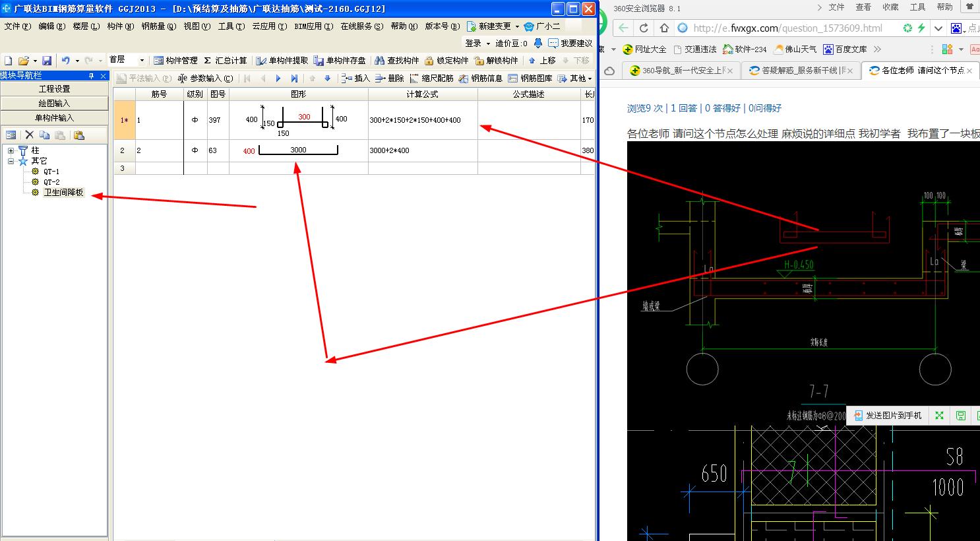
Task: Open the 钢筋量 menu
Action: point(158,26)
